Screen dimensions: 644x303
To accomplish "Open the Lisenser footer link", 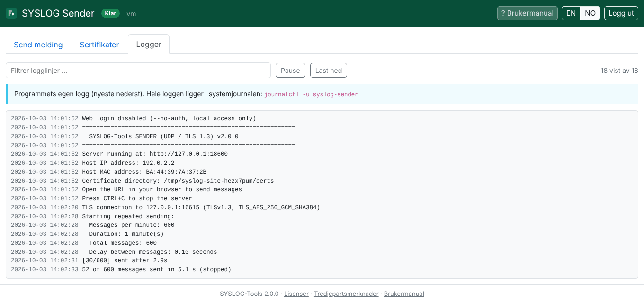I will [296, 294].
